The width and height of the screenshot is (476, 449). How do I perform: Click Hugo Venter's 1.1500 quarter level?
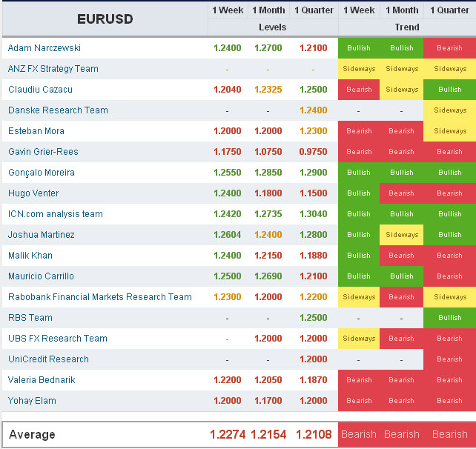pos(314,193)
